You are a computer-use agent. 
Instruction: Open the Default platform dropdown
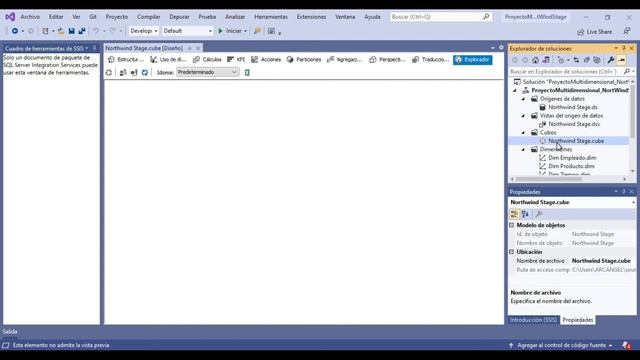(188, 31)
